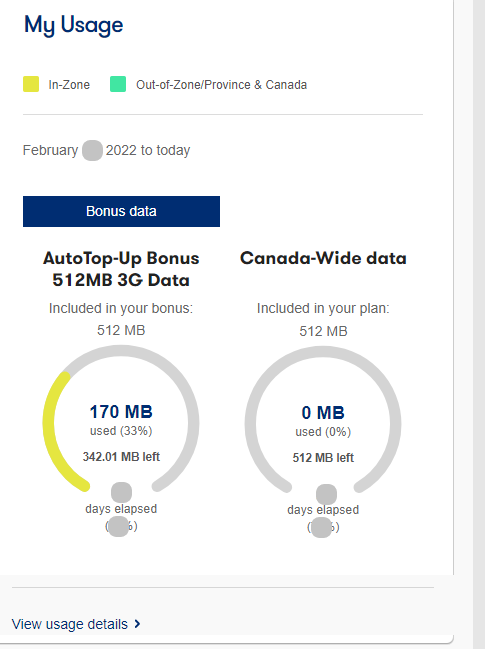
Task: Click the 170 MB used value
Action: [x=121, y=412]
